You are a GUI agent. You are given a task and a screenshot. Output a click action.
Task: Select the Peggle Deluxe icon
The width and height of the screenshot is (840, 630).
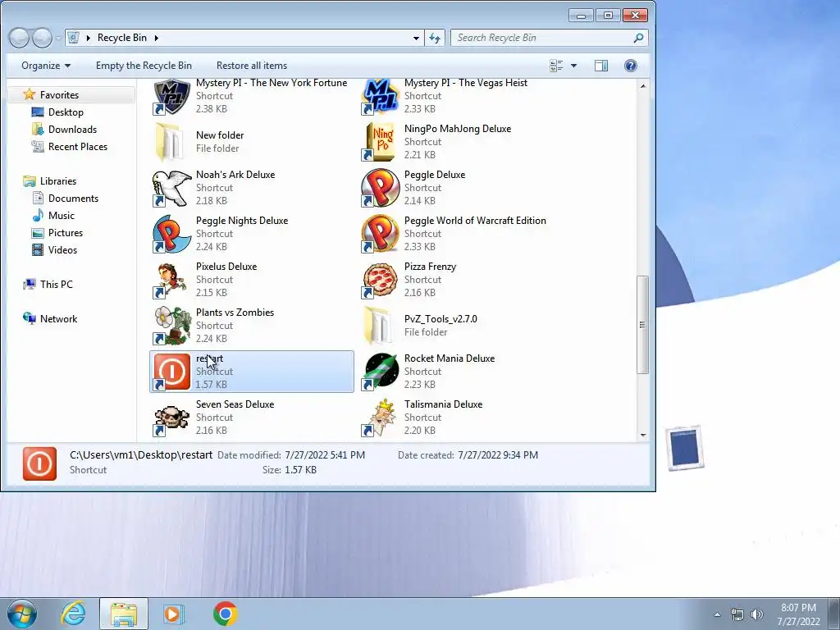[x=380, y=188]
